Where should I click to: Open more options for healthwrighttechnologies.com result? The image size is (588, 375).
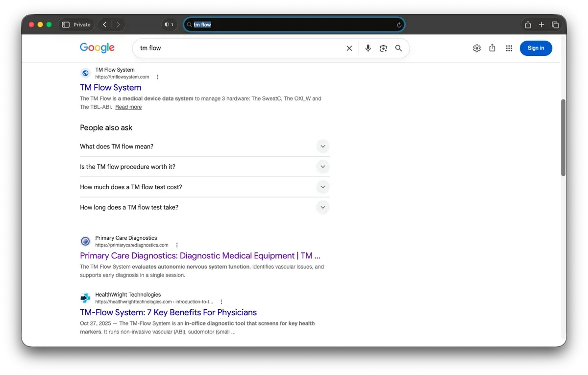[221, 302]
